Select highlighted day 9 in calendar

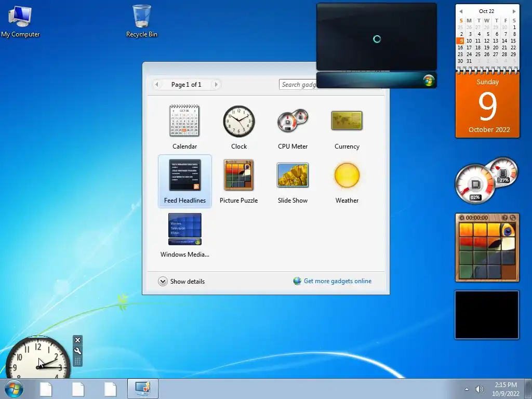pyautogui.click(x=460, y=41)
